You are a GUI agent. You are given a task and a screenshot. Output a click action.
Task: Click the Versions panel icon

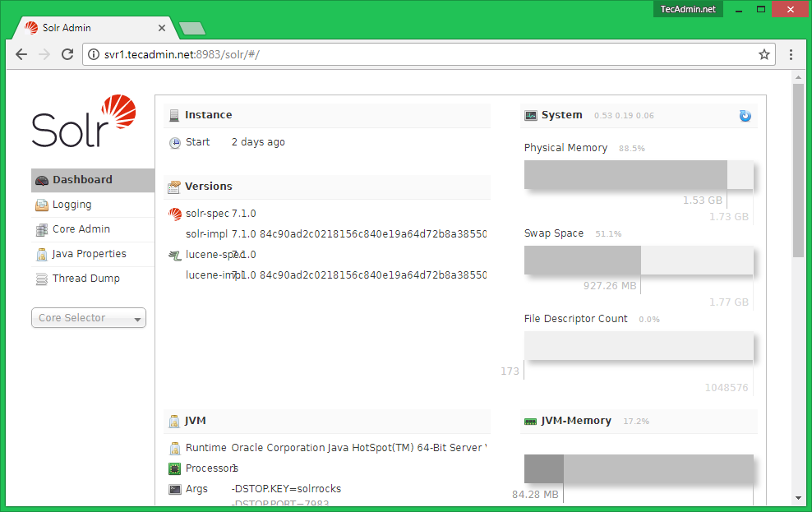tap(174, 187)
